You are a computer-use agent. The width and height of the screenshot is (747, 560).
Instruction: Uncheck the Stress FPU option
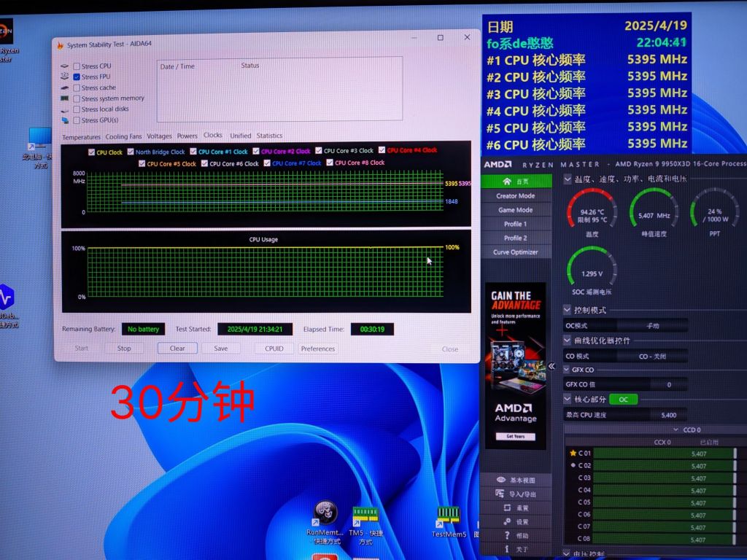(75, 77)
